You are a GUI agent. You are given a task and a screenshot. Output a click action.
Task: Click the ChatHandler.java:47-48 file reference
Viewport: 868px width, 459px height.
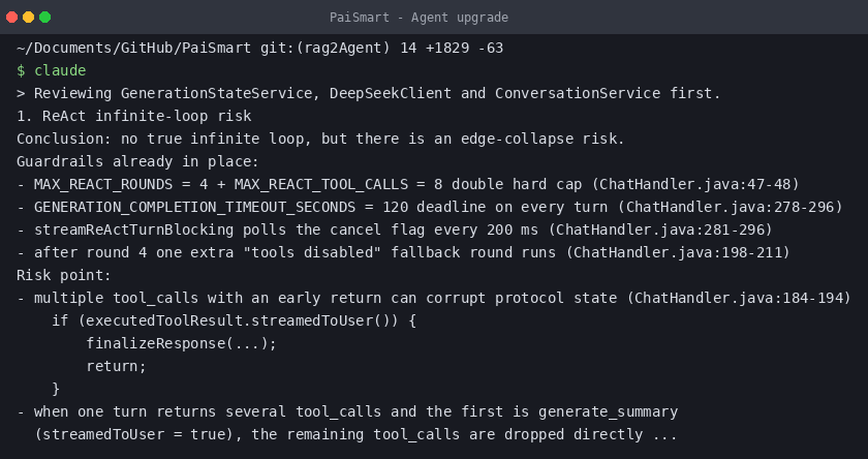tap(695, 185)
